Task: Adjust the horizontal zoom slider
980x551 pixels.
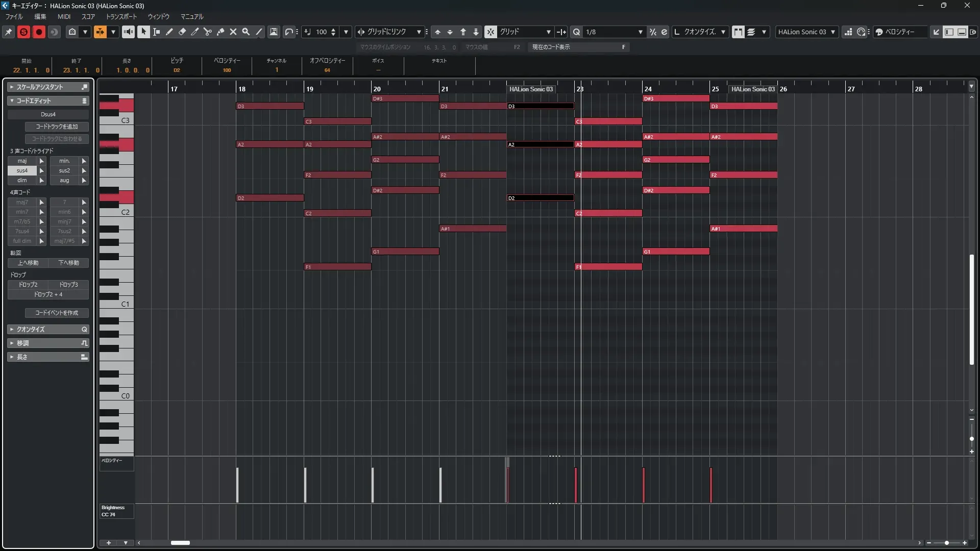Action: click(x=947, y=543)
